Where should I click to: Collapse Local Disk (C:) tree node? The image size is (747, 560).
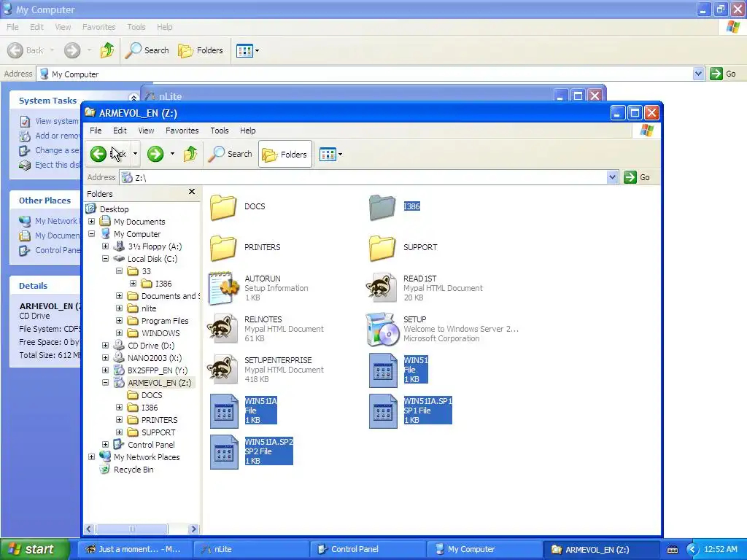point(105,259)
